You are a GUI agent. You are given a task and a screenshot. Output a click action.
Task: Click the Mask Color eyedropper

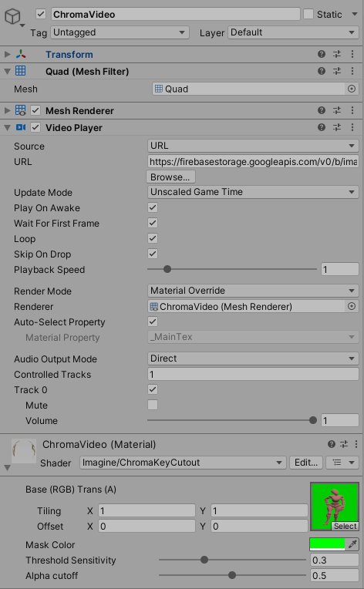click(x=352, y=544)
